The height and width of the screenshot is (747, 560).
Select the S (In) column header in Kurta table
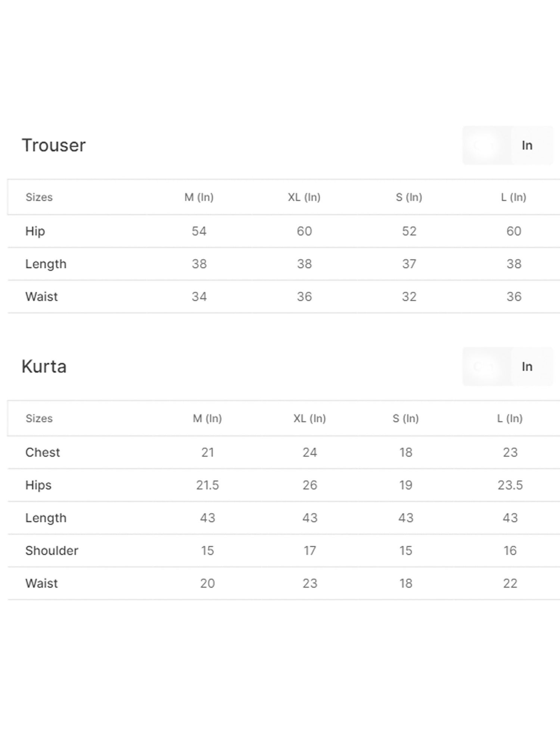click(x=406, y=418)
